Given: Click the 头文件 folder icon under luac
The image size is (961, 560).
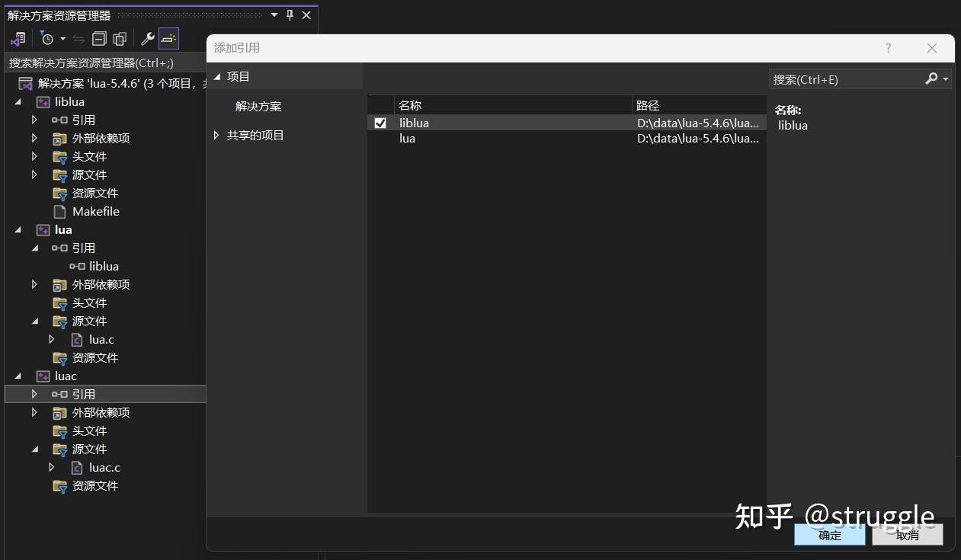Looking at the screenshot, I should coord(60,431).
